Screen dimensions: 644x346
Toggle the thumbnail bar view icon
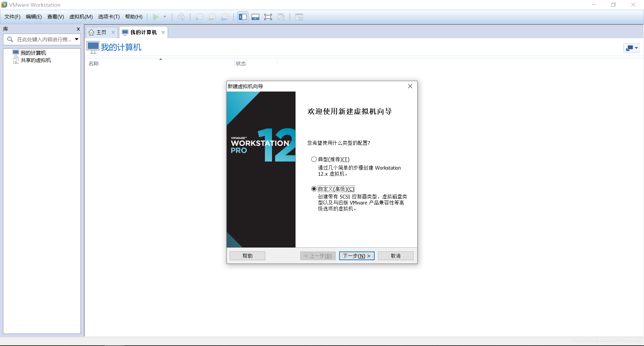(x=255, y=17)
